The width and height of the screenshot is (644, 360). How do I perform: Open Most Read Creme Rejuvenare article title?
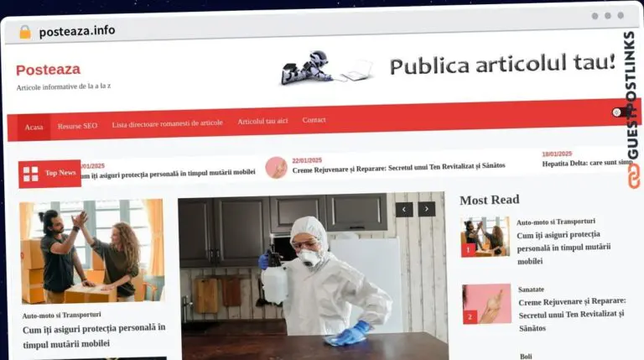pyautogui.click(x=572, y=315)
